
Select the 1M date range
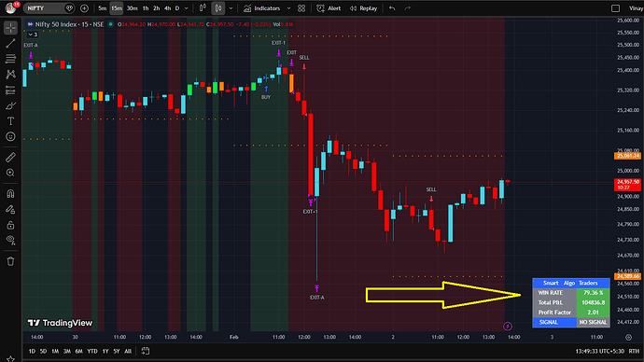click(55, 352)
